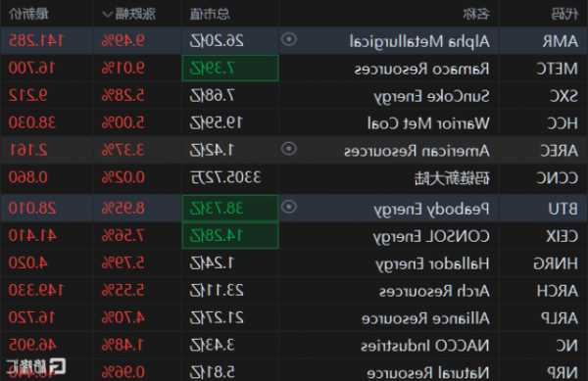Select the green highlighted 7.39亿 market cap cell
This screenshot has height=381, width=588.
point(230,69)
